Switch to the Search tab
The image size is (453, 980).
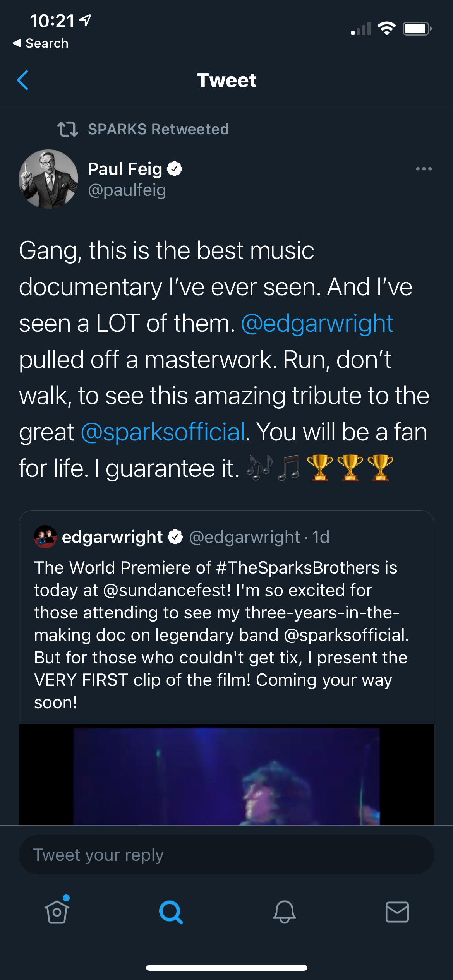[171, 912]
